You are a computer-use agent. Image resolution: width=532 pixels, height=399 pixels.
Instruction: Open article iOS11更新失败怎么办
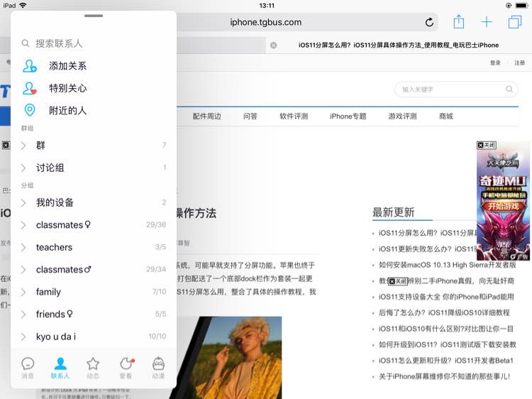[x=428, y=249]
